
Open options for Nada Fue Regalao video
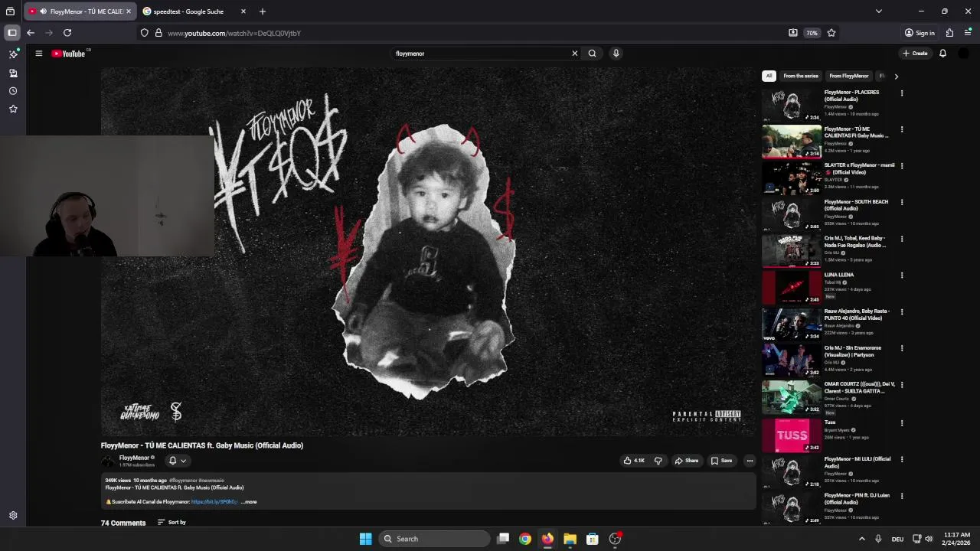pyautogui.click(x=902, y=239)
